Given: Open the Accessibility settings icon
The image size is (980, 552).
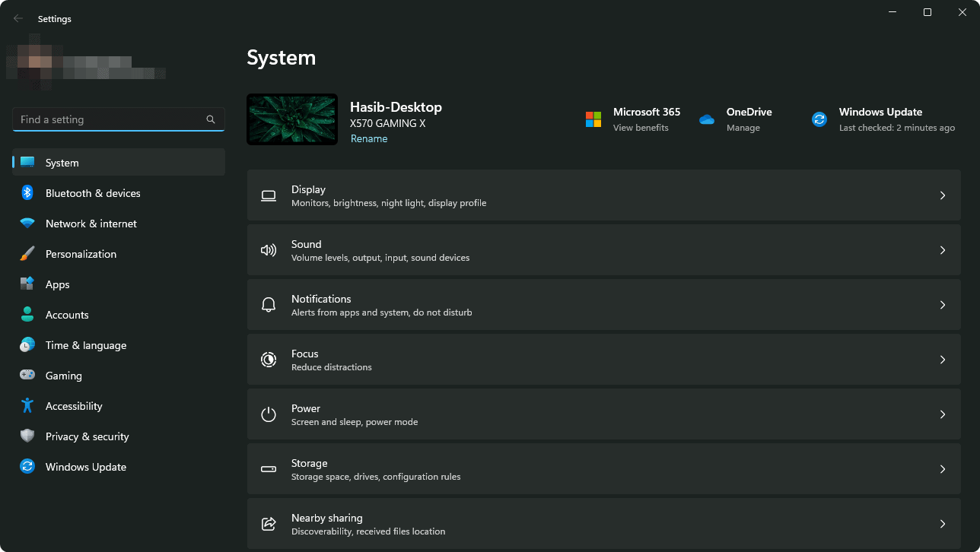Looking at the screenshot, I should [27, 405].
